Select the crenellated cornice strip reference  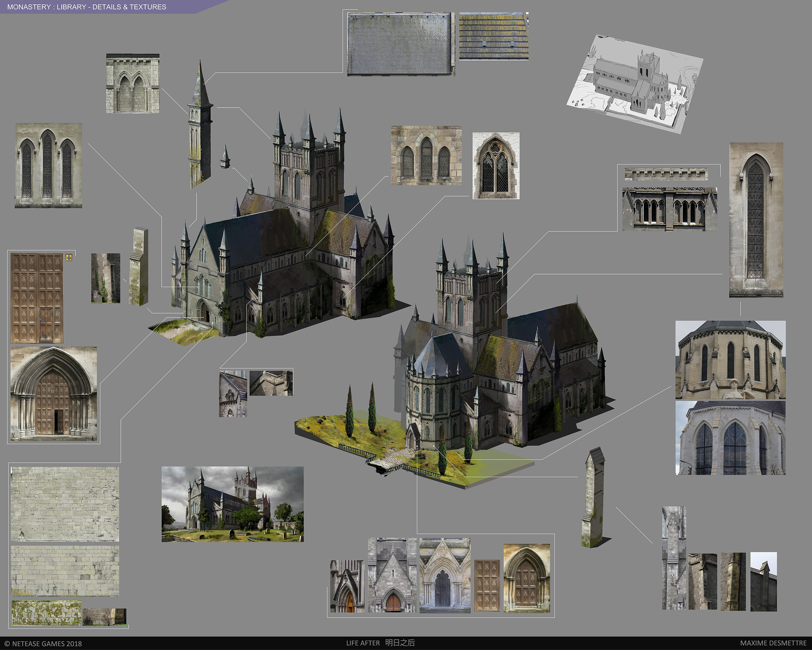[666, 174]
